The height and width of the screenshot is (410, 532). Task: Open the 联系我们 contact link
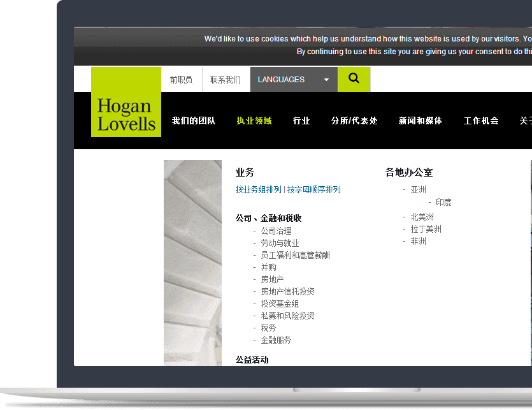tap(226, 80)
